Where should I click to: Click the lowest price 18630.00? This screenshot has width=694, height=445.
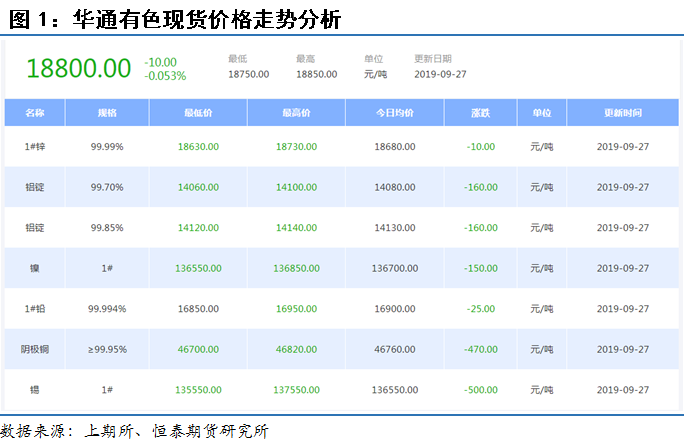click(198, 147)
